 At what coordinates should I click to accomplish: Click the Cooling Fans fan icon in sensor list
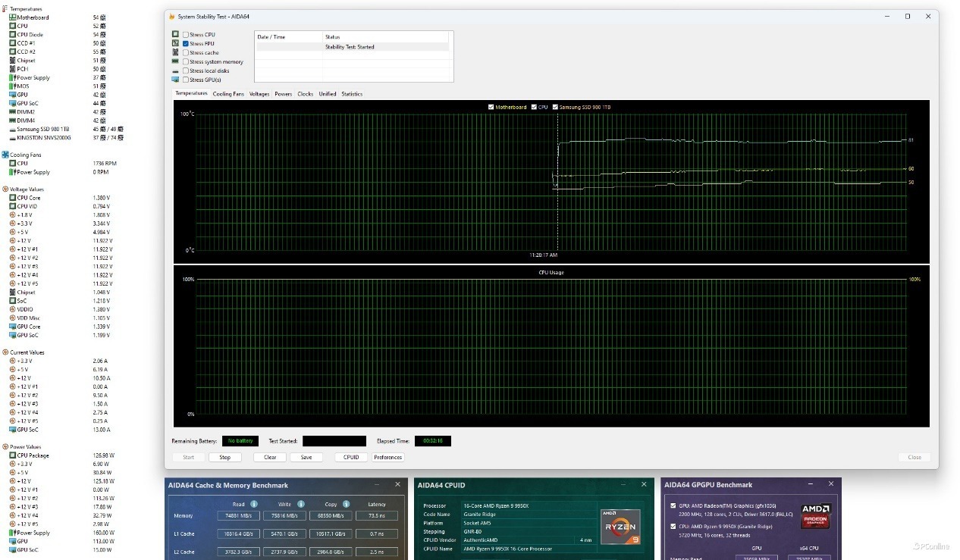click(5, 155)
